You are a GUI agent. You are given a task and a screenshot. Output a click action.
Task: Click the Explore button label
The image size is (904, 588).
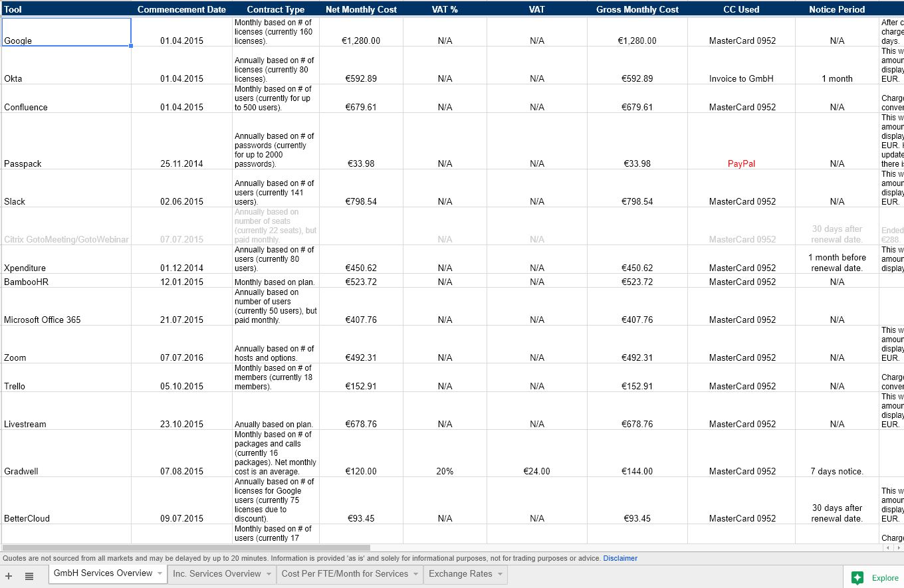point(885,578)
